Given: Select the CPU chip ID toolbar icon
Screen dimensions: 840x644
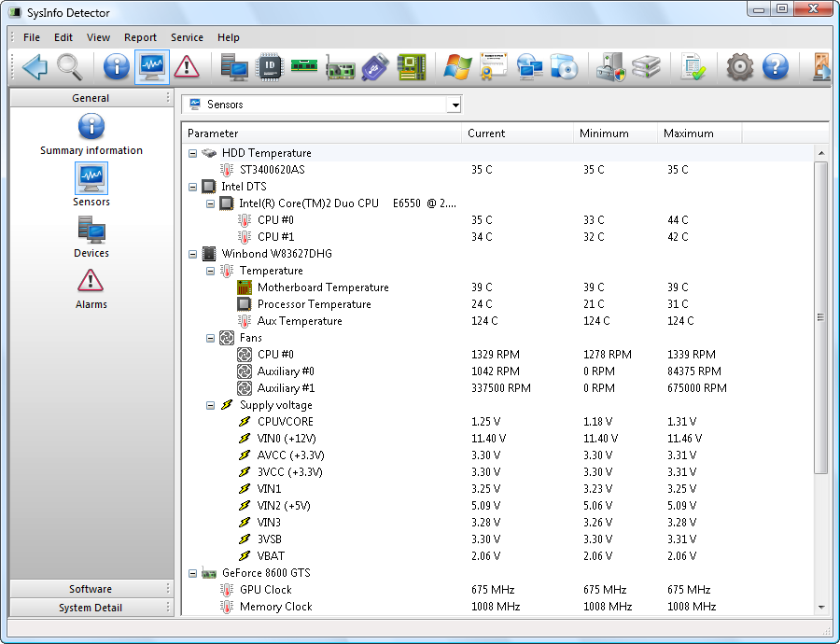Looking at the screenshot, I should click(270, 67).
